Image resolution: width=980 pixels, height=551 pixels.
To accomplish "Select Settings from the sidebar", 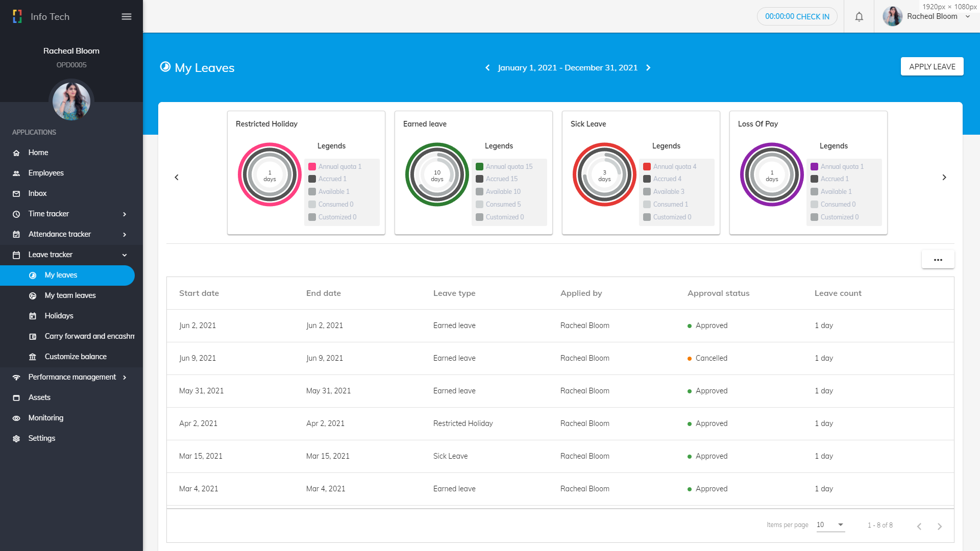I will click(x=41, y=438).
